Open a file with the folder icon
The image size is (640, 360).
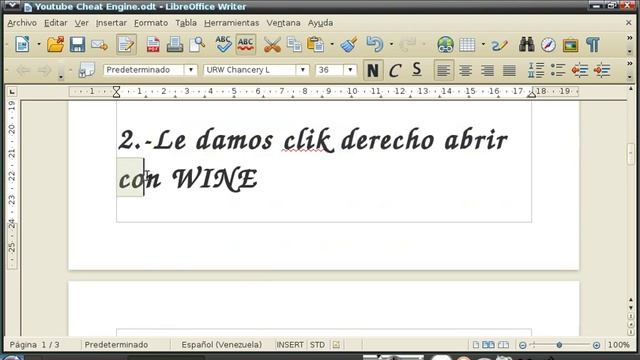[56, 44]
